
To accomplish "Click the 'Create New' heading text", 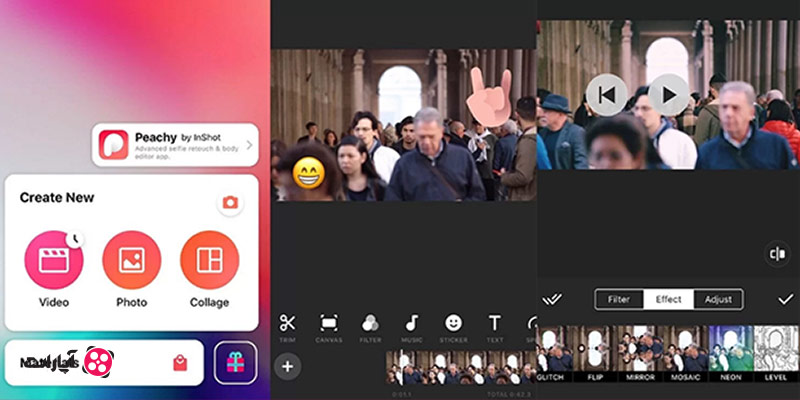I will [x=57, y=197].
